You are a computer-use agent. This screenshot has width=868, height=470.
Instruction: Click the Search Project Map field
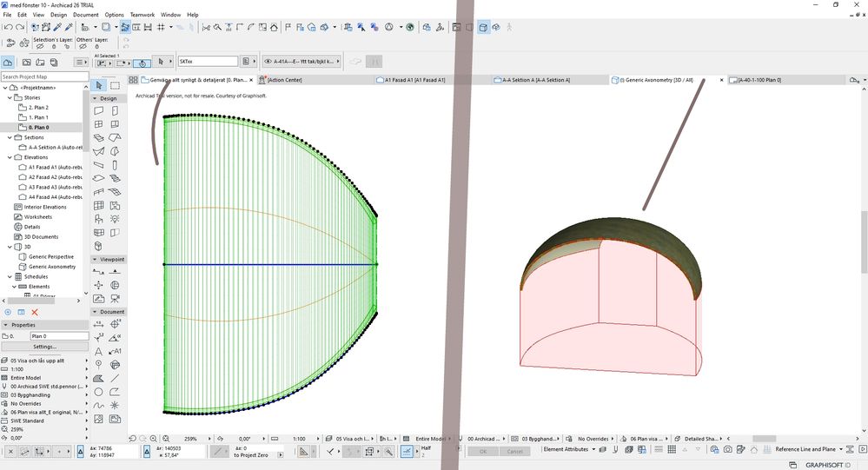(x=43, y=76)
